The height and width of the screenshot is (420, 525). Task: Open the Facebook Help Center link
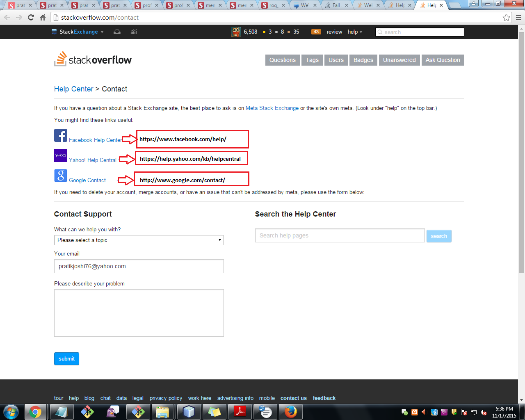point(96,140)
